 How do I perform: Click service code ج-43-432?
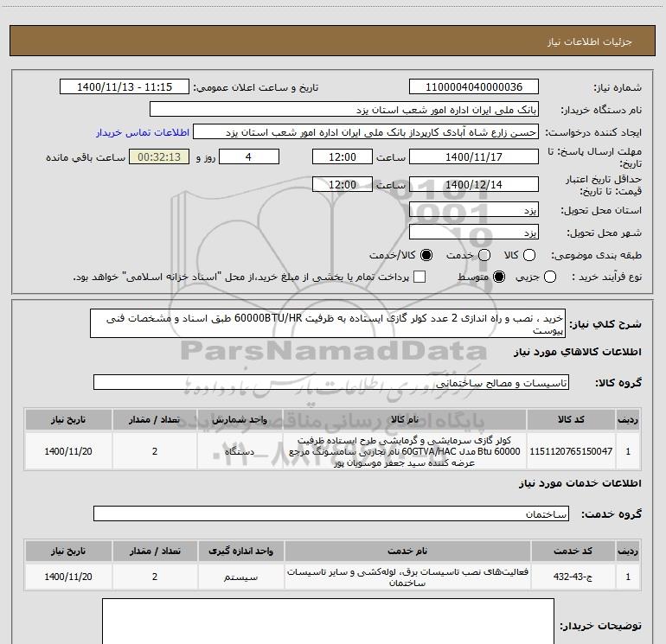tap(573, 577)
